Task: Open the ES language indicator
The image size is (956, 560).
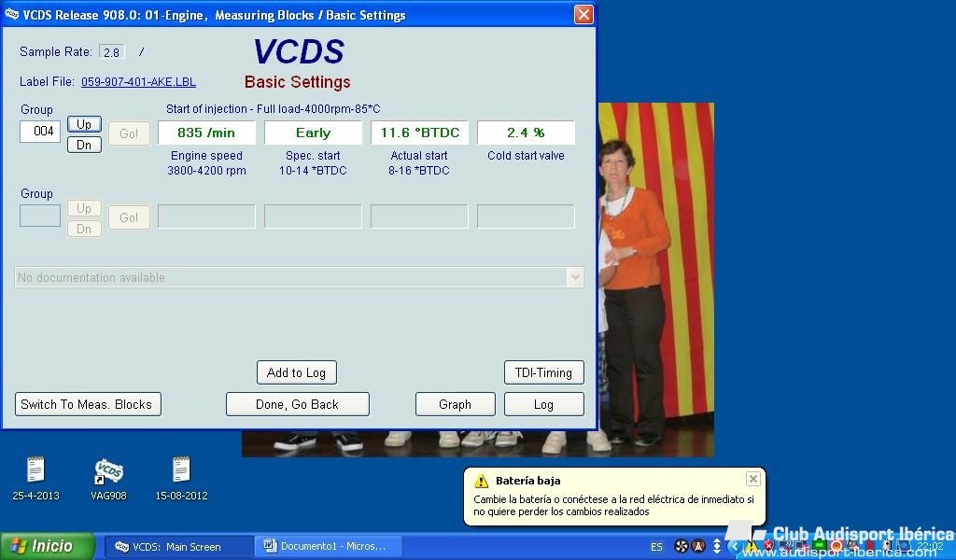Action: pos(656,547)
